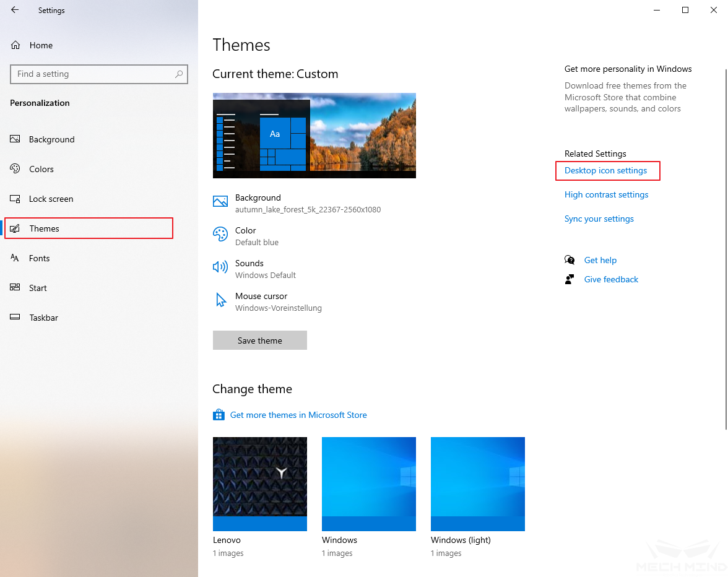Screen dimensions: 728x577
Task: Open the Lock screen settings page
Action: point(51,199)
